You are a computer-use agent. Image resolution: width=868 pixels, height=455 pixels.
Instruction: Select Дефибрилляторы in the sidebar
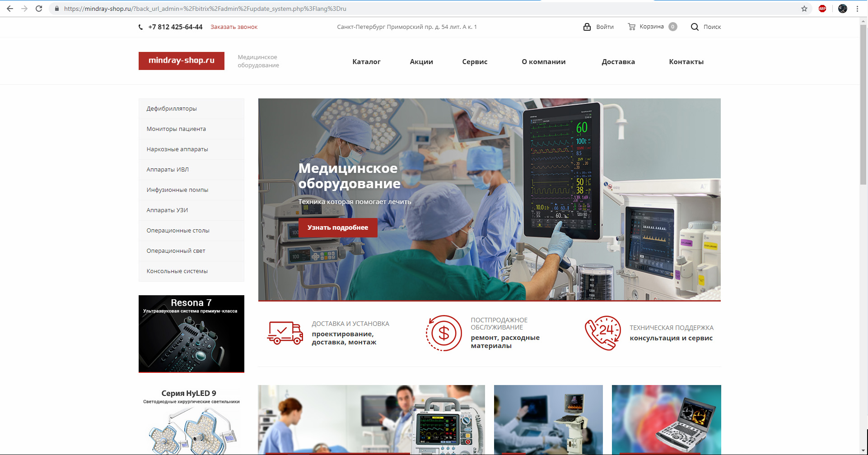pyautogui.click(x=172, y=109)
